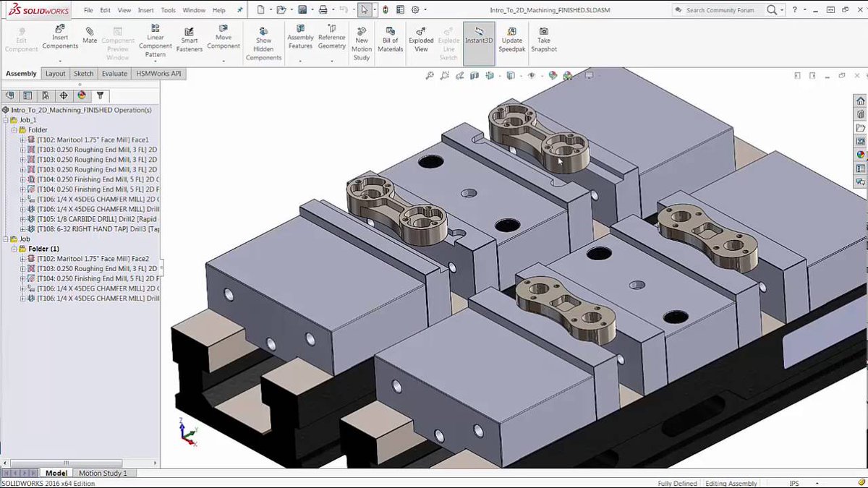
Task: Click the search magnifier button
Action: coord(772,10)
